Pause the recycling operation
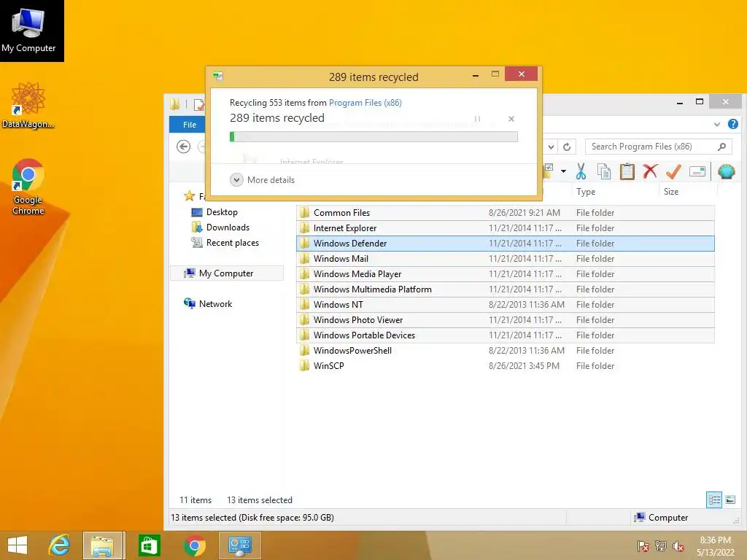The width and height of the screenshot is (747, 560). pos(477,119)
